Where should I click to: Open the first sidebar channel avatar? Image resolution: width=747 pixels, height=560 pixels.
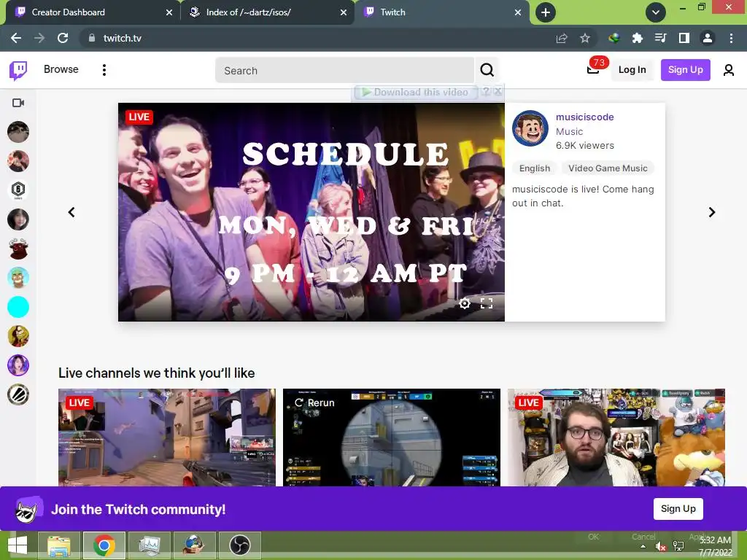[x=18, y=132]
